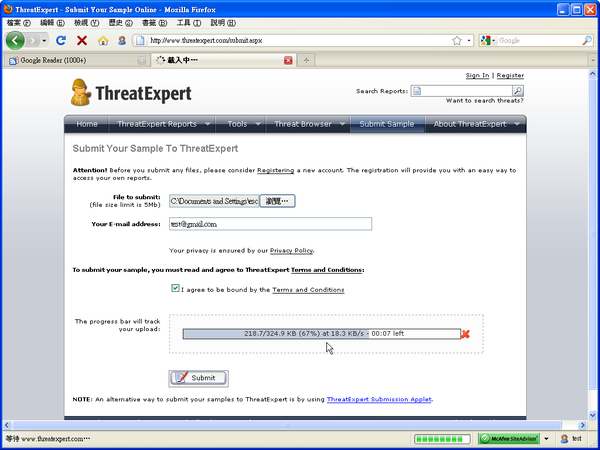Click the McAfee SiteAdvisor status bar button
The height and width of the screenshot is (450, 600).
click(x=509, y=439)
